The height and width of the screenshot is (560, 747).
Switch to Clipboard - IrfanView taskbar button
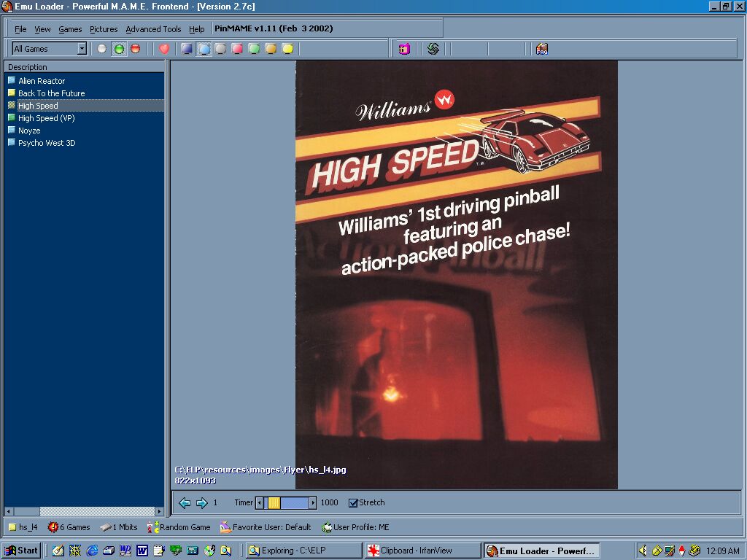click(x=422, y=551)
